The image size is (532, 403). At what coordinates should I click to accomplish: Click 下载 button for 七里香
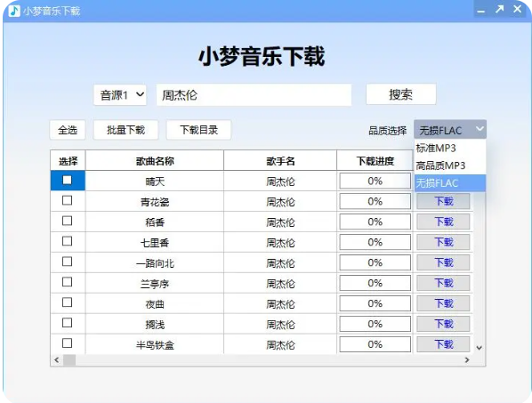point(443,242)
